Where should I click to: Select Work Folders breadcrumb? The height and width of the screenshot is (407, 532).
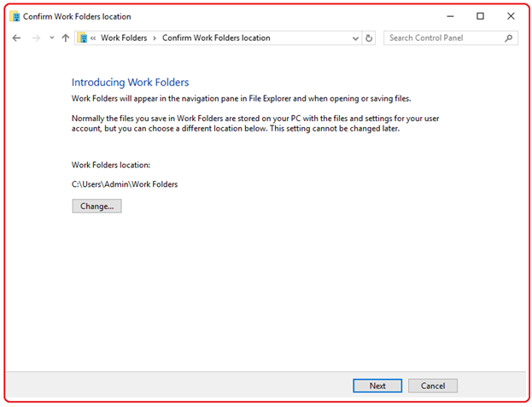(x=124, y=38)
